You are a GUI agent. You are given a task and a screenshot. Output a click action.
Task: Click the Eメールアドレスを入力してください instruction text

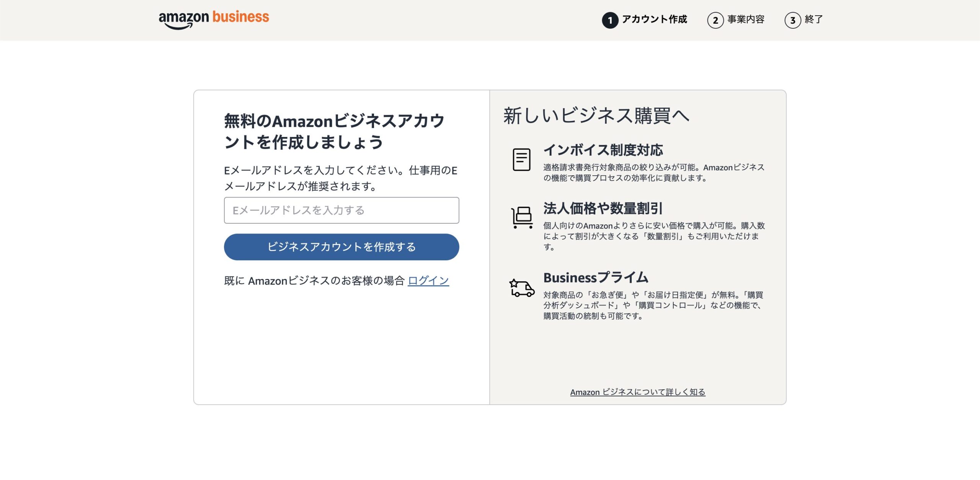pos(341,178)
